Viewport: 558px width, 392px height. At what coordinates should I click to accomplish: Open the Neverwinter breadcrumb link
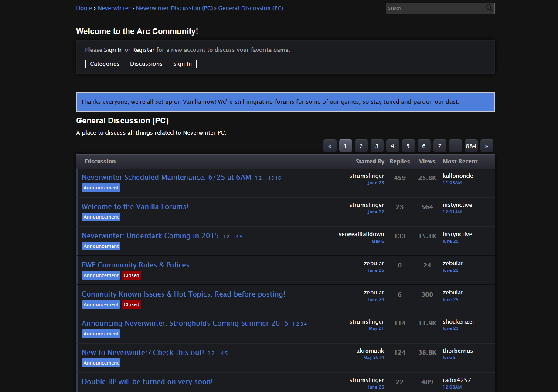tap(114, 8)
